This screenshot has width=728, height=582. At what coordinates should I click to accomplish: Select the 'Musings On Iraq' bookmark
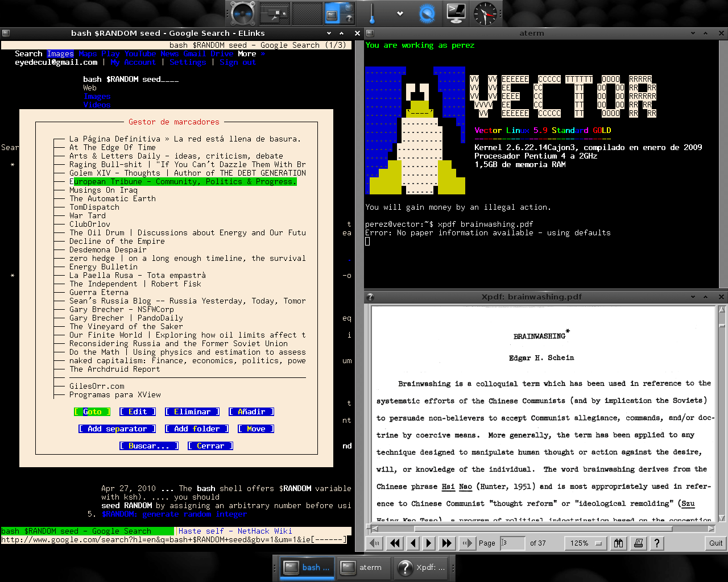104,190
